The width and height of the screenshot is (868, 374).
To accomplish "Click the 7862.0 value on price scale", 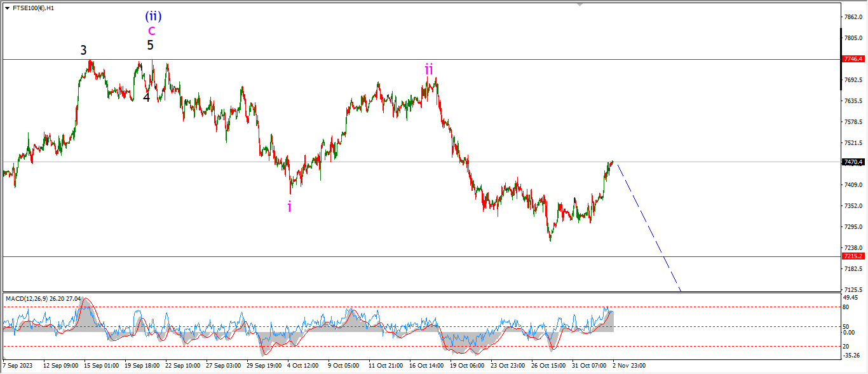I will point(853,17).
